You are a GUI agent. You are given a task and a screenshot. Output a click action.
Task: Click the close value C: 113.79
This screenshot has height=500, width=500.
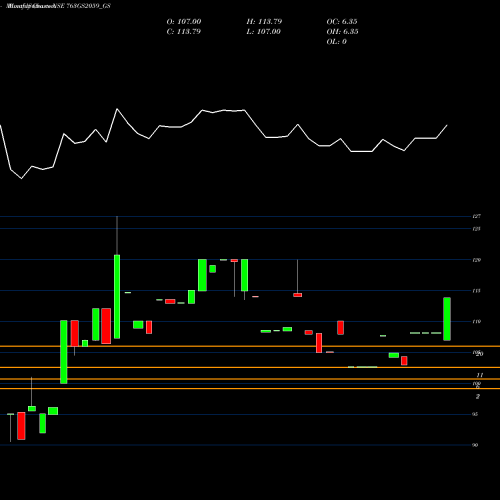(x=184, y=32)
